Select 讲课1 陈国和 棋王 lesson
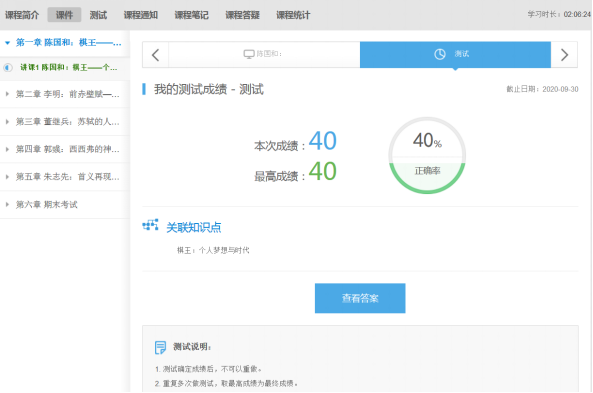The width and height of the screenshot is (593, 393). pos(69,68)
